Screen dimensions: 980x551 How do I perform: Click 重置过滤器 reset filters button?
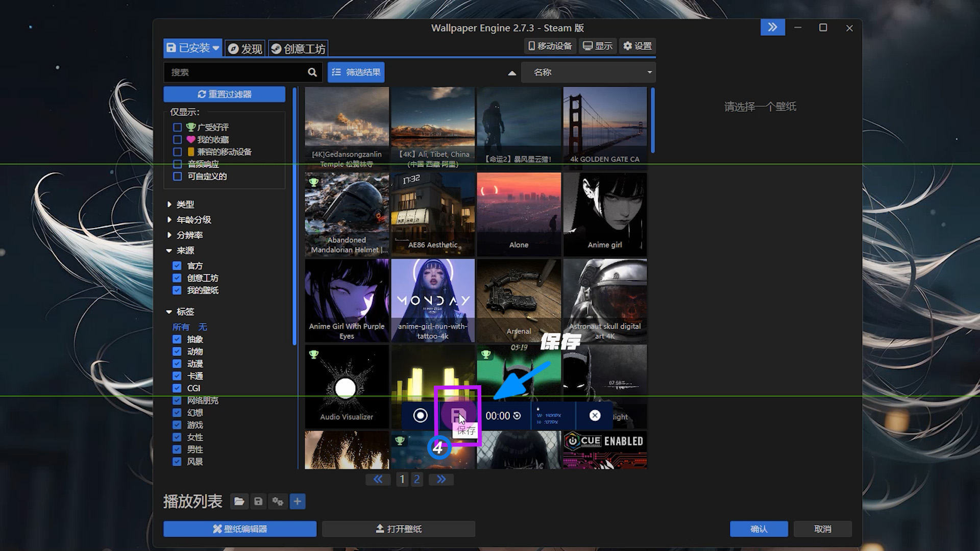pos(225,94)
